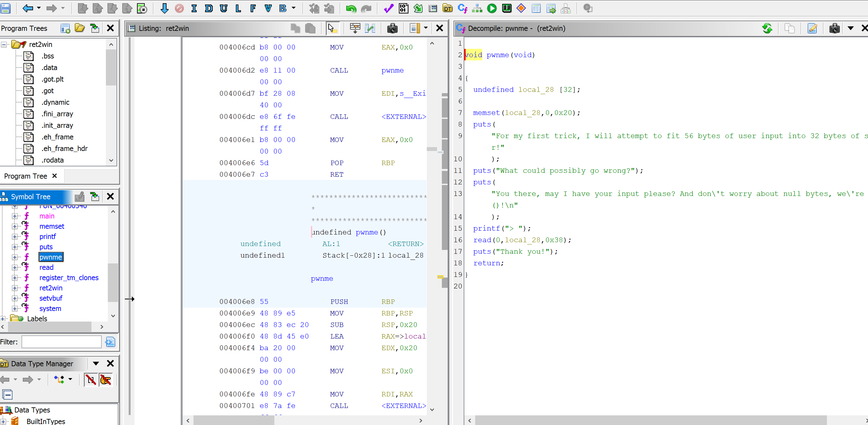This screenshot has height=425, width=868.
Task: Expand the ret2win function node
Action: coord(14,288)
